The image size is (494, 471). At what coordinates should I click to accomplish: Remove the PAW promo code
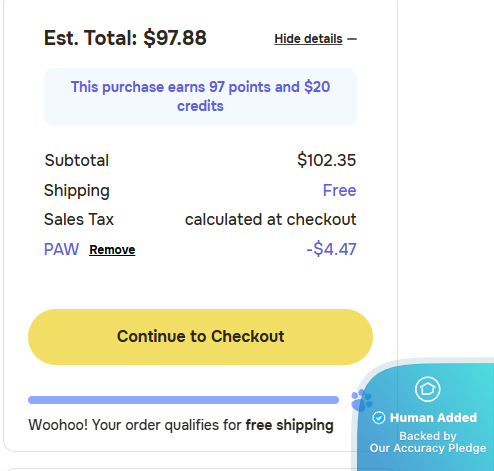point(112,250)
